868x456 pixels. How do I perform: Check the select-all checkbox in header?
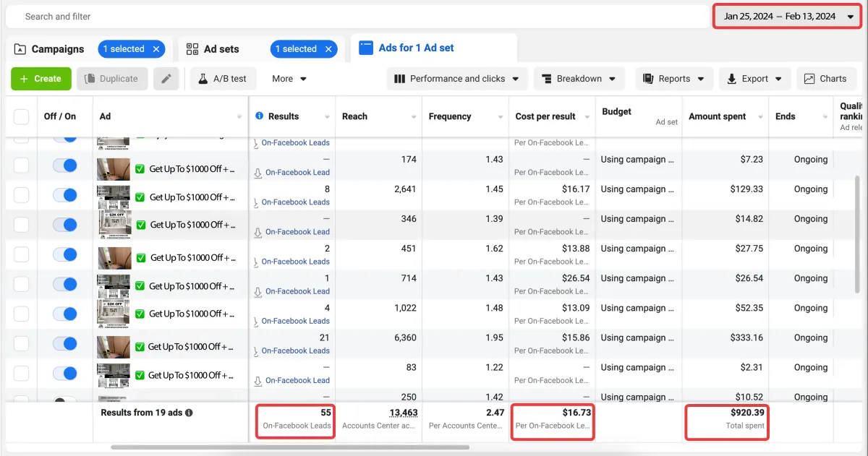22,116
